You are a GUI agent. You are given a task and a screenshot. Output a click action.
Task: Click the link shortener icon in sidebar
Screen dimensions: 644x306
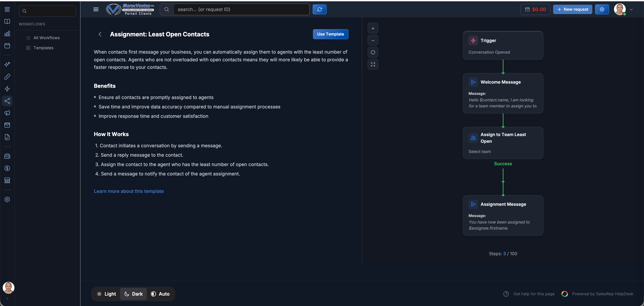click(7, 76)
